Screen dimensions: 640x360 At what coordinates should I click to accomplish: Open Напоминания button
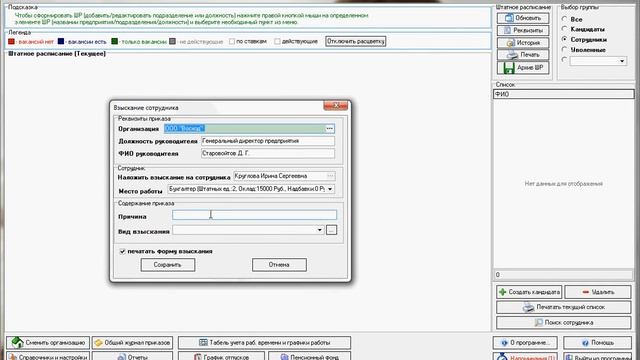[525, 356]
